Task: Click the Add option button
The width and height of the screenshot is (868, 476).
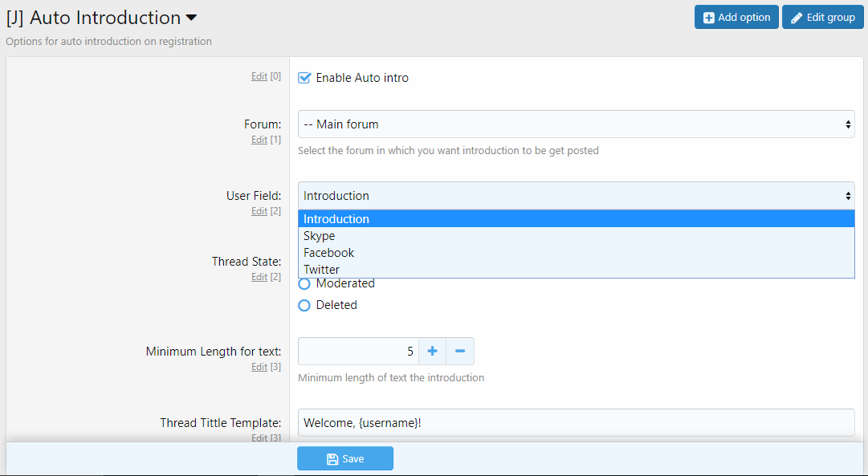Action: [736, 17]
